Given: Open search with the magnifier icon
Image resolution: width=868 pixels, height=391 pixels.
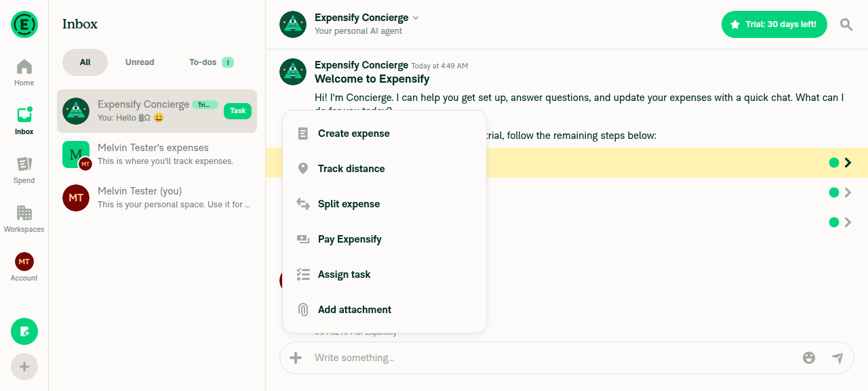Looking at the screenshot, I should pos(846,24).
